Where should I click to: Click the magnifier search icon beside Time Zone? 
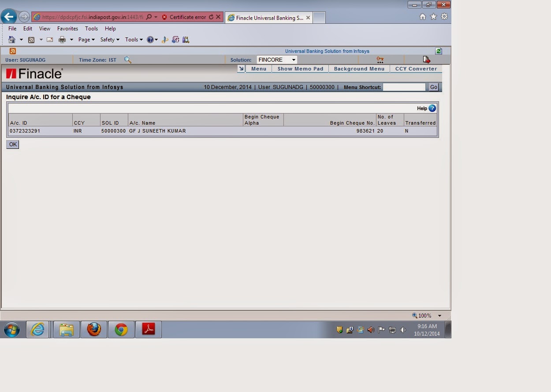pyautogui.click(x=128, y=59)
